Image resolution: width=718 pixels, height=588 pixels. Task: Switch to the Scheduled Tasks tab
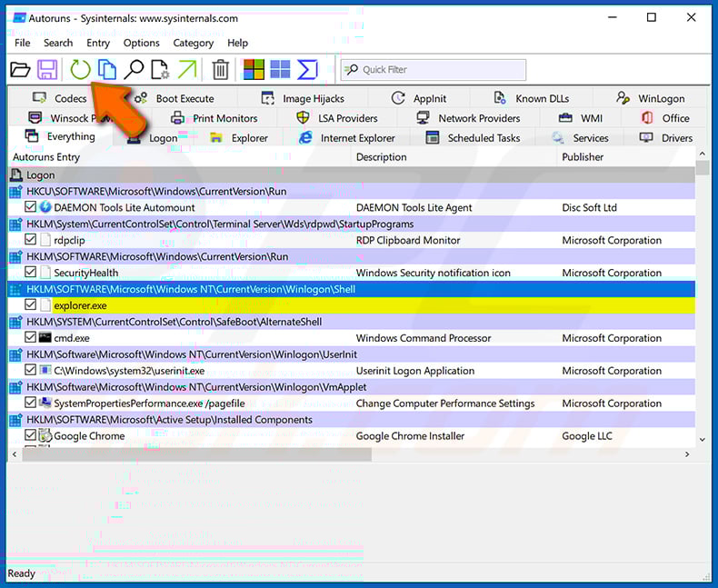(473, 138)
